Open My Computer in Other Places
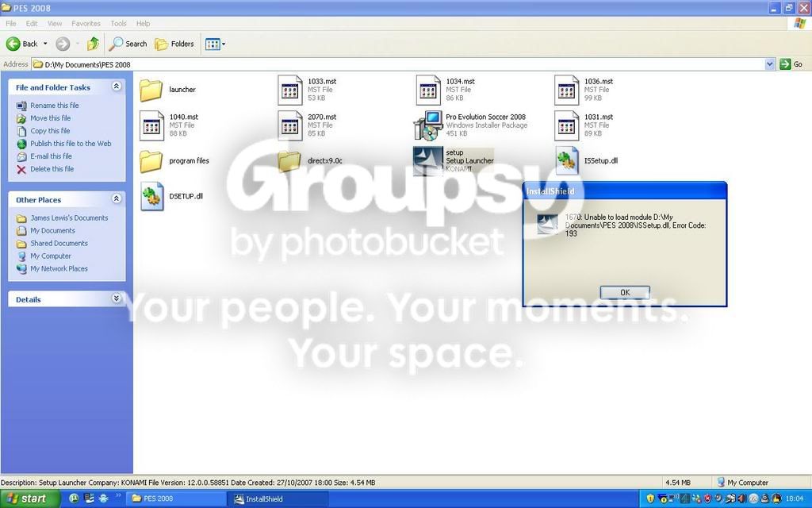Screen dimensions: 812x508 pos(50,256)
